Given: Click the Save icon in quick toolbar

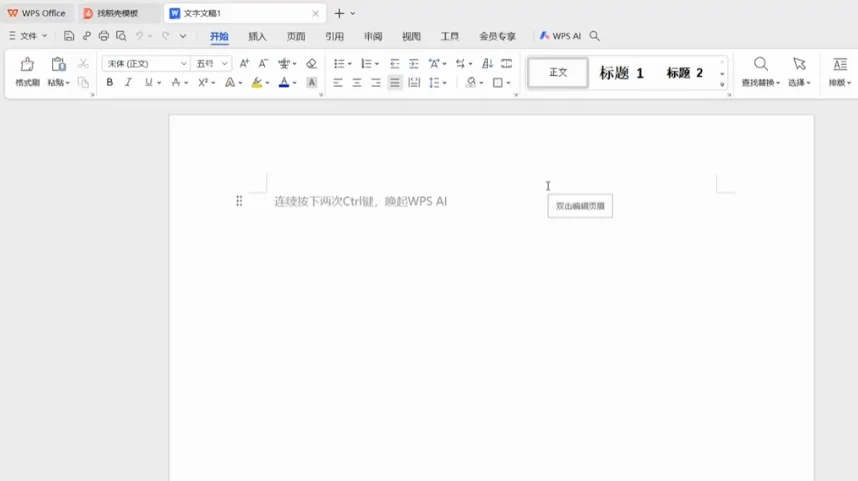Looking at the screenshot, I should [x=68, y=36].
